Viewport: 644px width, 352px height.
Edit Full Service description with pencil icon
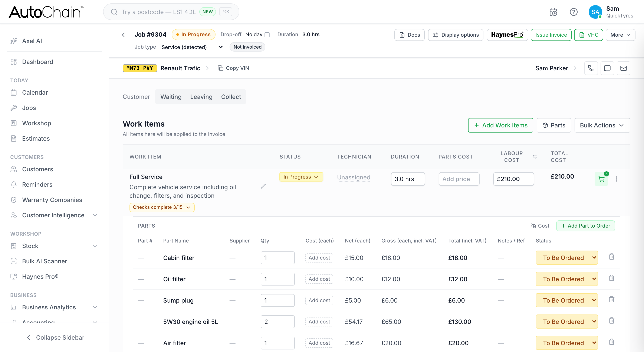pyautogui.click(x=263, y=186)
